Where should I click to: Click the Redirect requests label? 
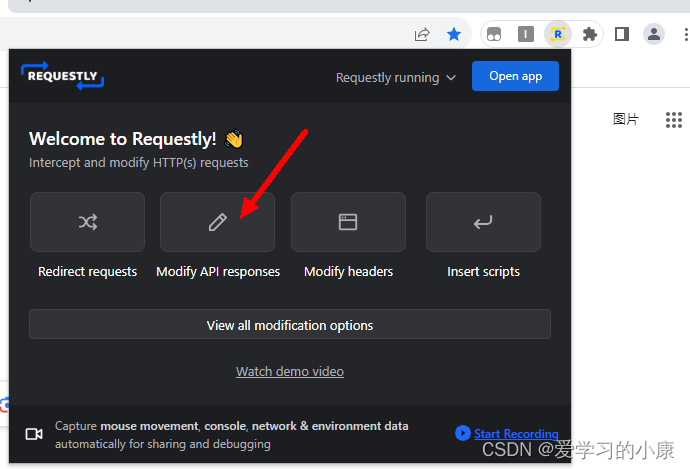[x=88, y=271]
